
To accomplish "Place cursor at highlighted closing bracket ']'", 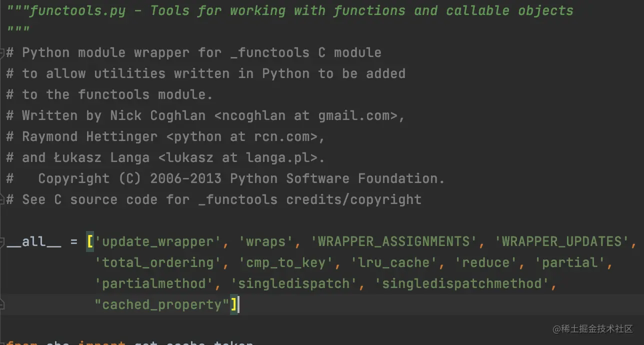I will point(233,304).
